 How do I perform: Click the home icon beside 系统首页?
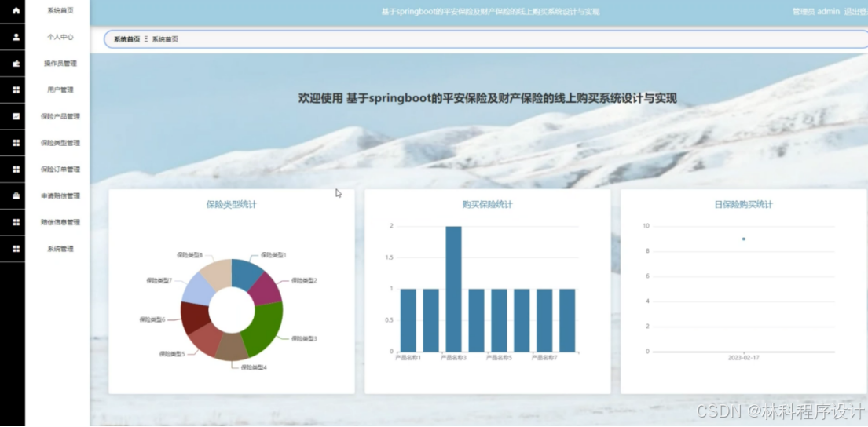(x=16, y=10)
